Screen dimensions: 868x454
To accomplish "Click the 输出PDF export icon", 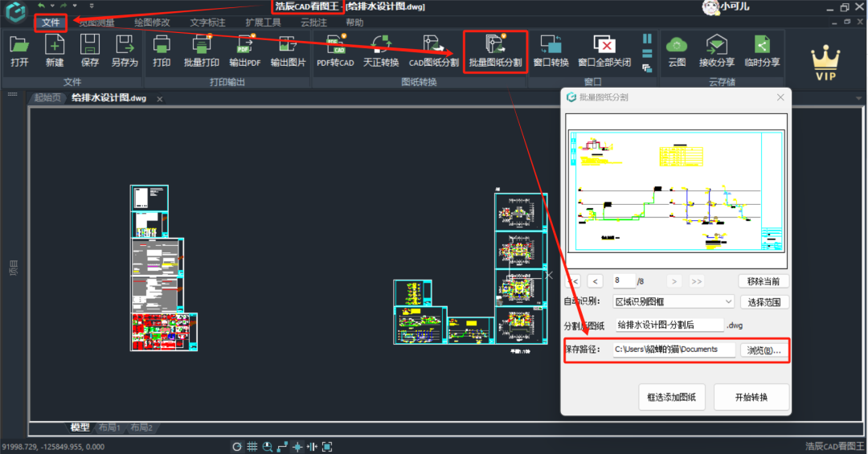I will pyautogui.click(x=244, y=51).
